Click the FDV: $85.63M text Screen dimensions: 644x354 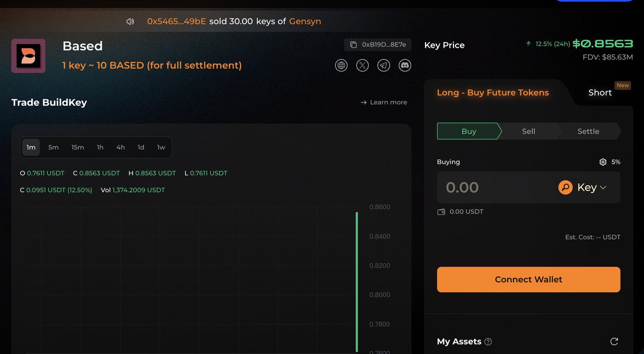point(608,57)
